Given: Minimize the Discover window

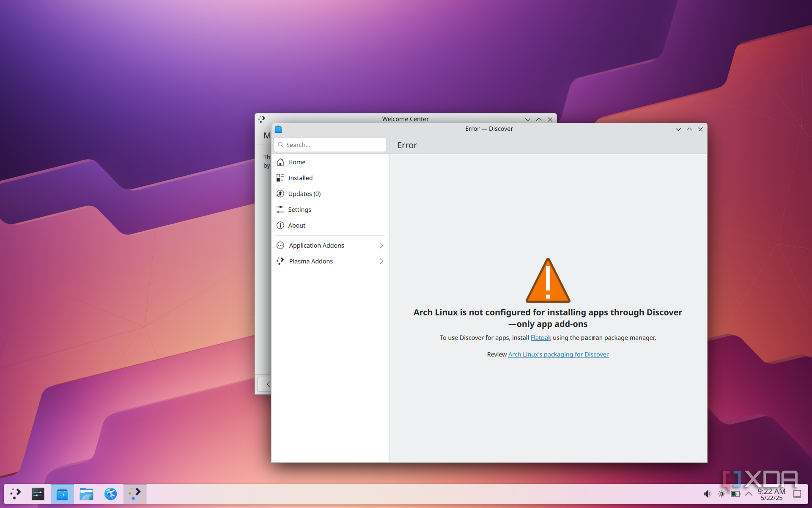Looking at the screenshot, I should [678, 130].
